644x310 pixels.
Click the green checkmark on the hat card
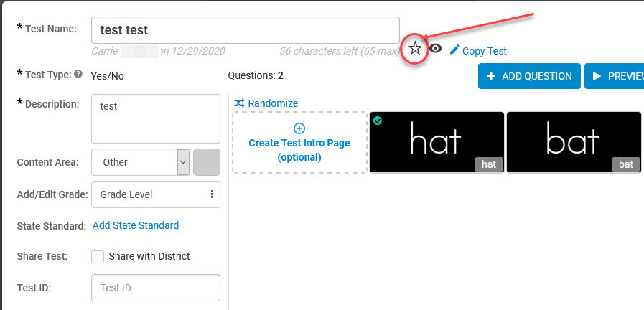378,121
